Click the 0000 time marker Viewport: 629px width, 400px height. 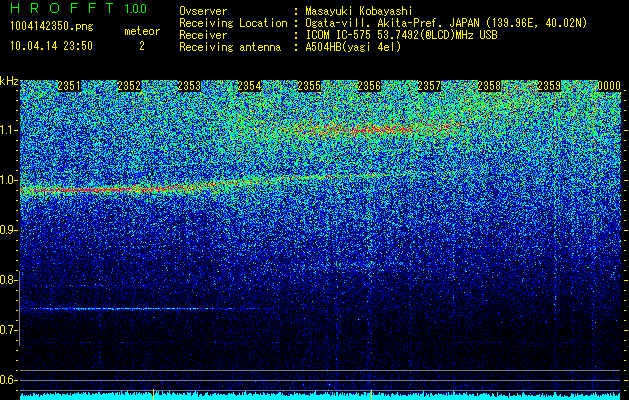click(609, 86)
